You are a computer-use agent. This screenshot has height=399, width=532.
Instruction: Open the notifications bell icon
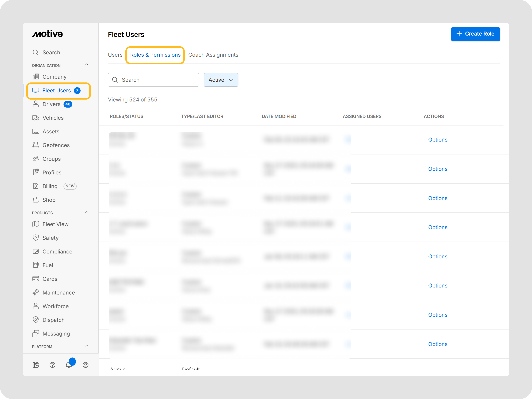coord(69,365)
